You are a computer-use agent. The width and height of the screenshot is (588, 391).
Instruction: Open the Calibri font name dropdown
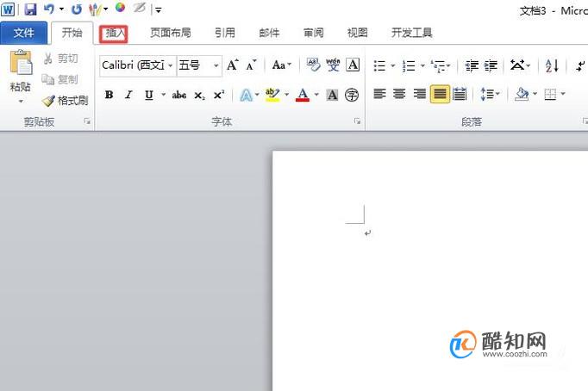click(170, 65)
